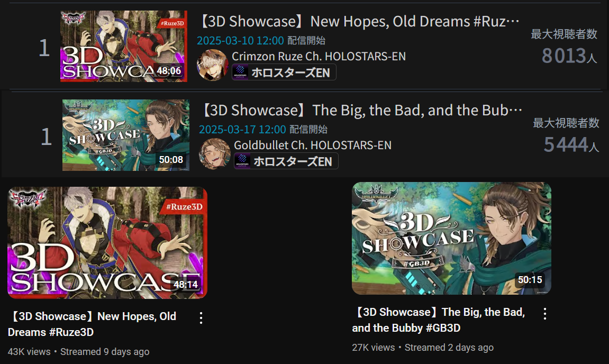609x364 pixels.
Task: Click the ホロスターズEN logo icon under Goldbullet
Action: 242,161
